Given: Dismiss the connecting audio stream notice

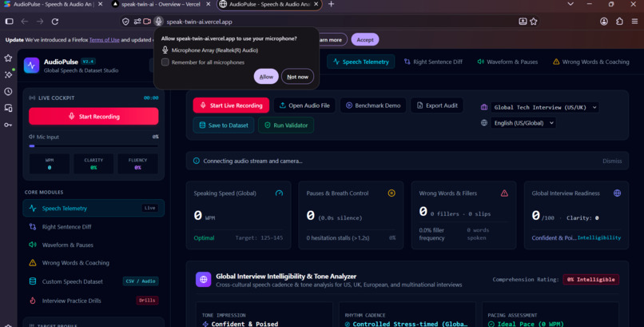Looking at the screenshot, I should click(x=612, y=161).
